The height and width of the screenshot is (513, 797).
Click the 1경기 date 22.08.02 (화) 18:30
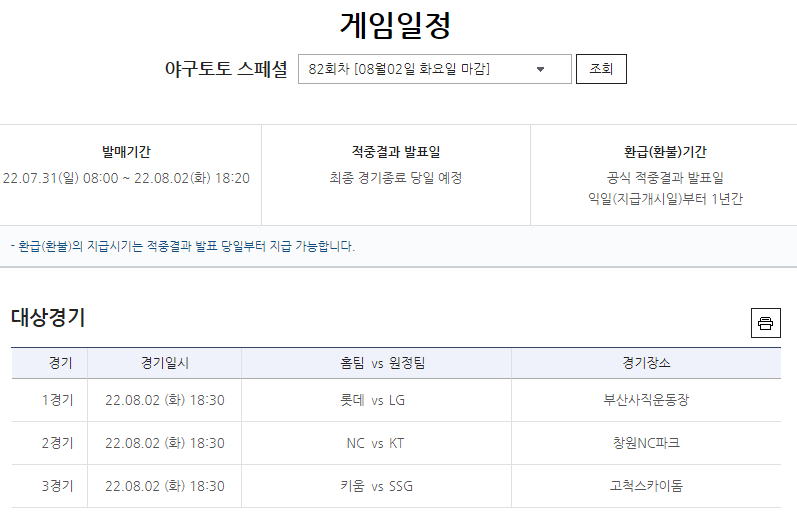[165, 400]
